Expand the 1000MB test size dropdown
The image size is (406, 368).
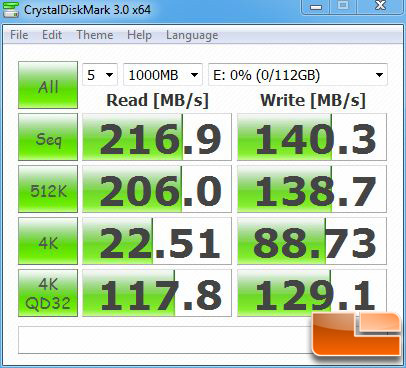(163, 75)
